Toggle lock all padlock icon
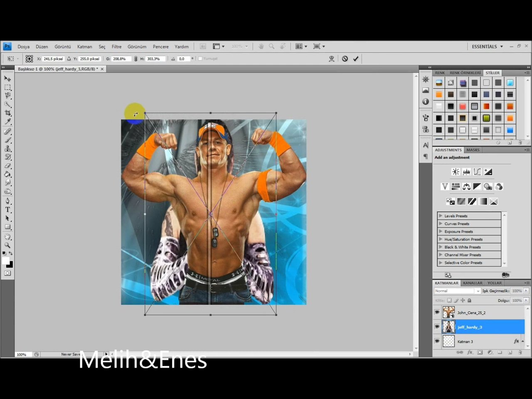 470,300
